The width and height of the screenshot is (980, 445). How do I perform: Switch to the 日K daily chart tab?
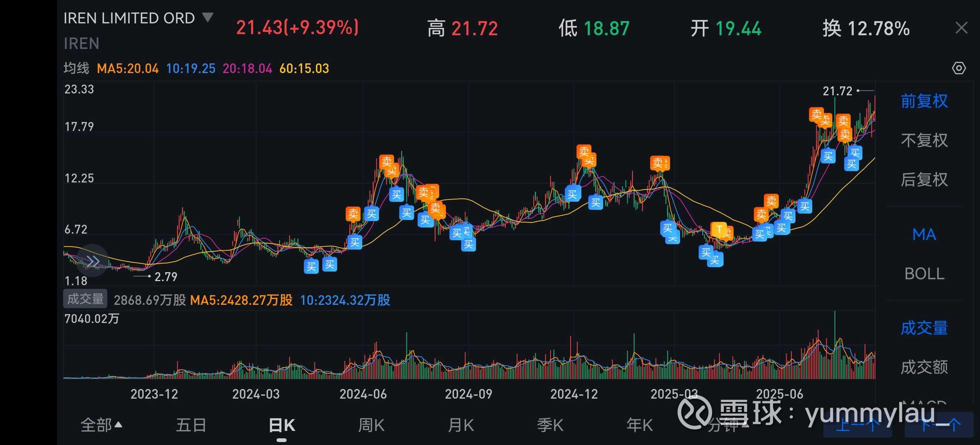281,425
